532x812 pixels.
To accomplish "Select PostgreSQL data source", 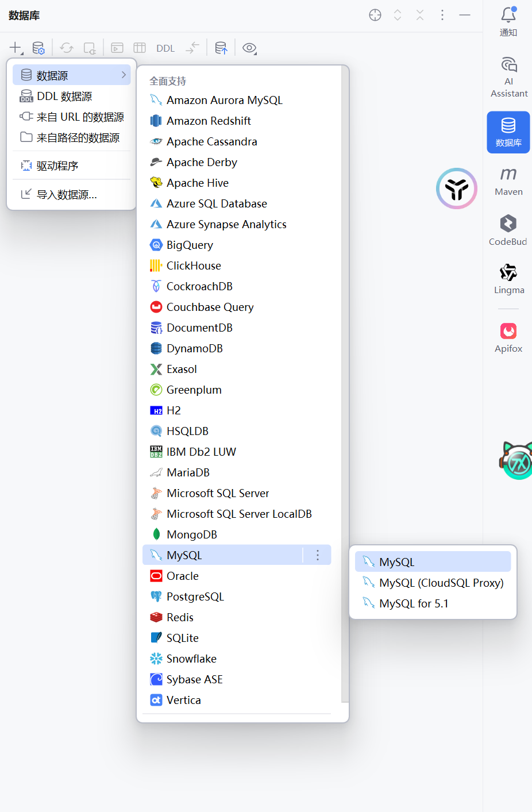I will [x=237, y=597].
